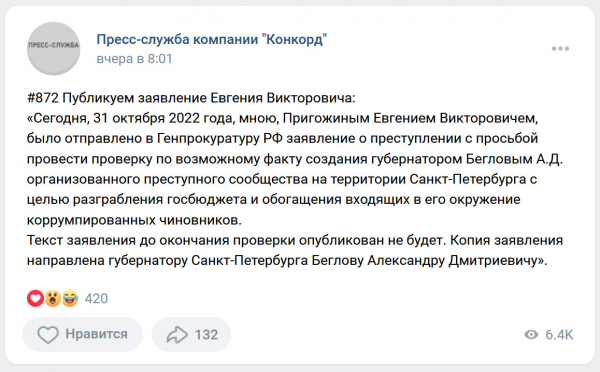This screenshot has width=600, height=372.
Task: Click the name Пригожиным Евгением Викторовичем in text
Action: tap(410, 118)
